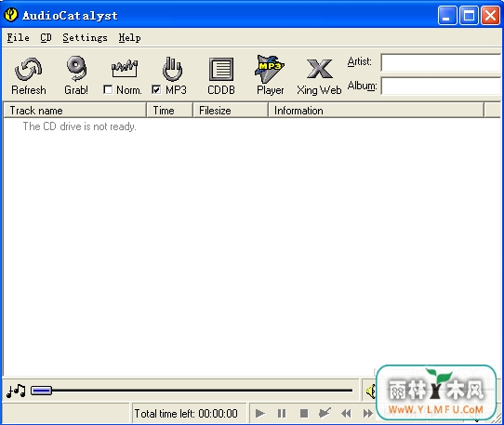The image size is (504, 425).
Task: Skip to previous track (rewind)
Action: [346, 413]
